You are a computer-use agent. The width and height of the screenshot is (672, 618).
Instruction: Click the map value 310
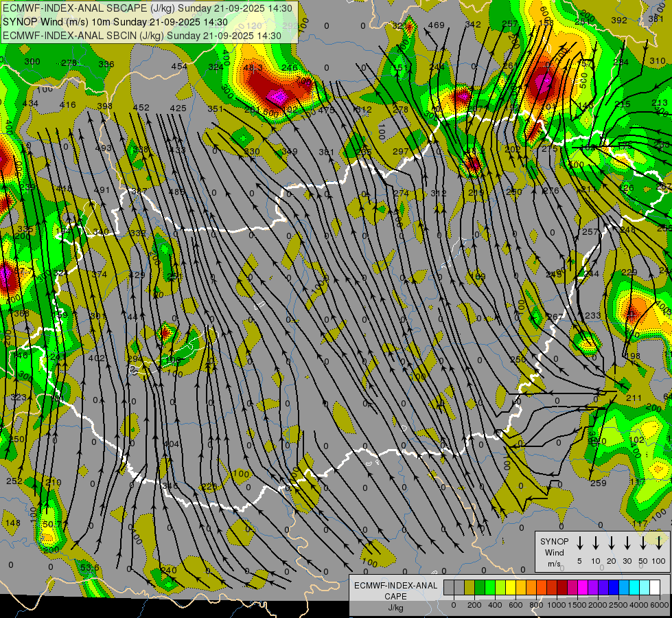tap(658, 61)
